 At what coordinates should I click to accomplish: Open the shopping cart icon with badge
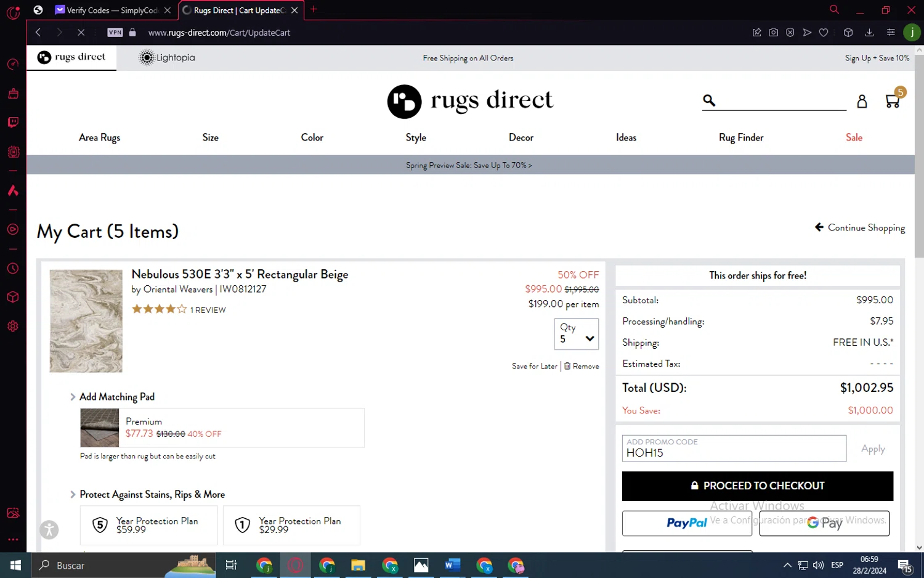tap(894, 99)
